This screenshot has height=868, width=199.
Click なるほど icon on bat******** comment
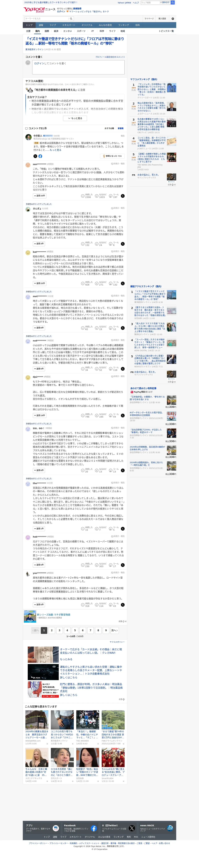97,283
